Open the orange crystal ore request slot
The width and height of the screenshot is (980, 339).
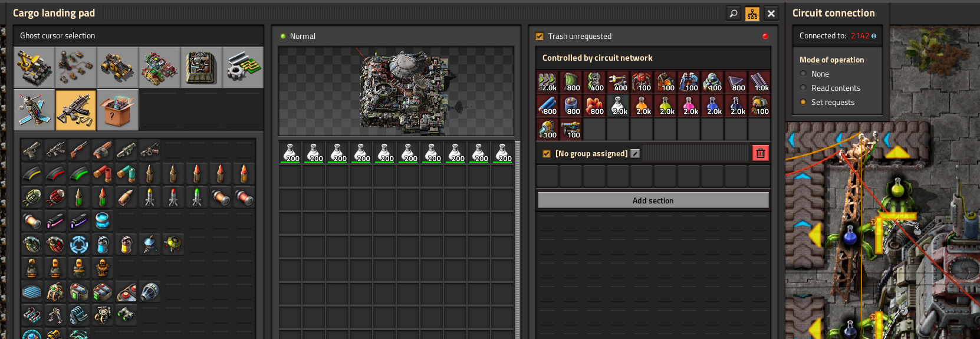tap(595, 106)
